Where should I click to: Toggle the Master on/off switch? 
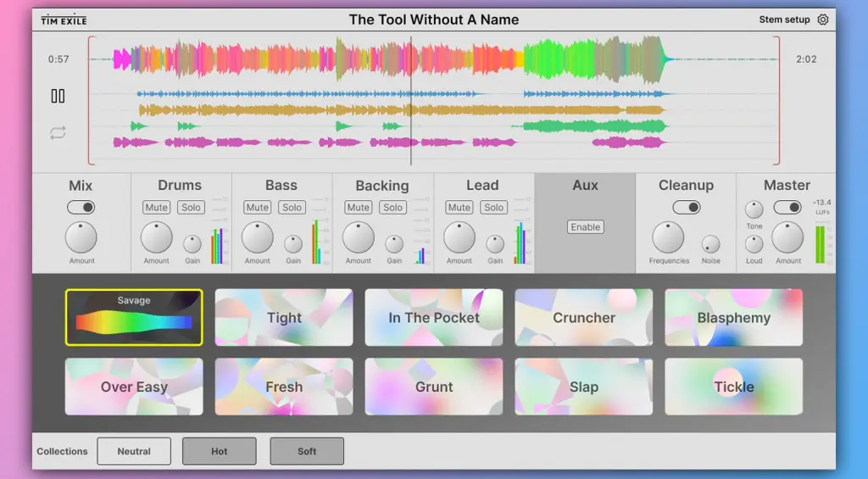click(x=787, y=207)
